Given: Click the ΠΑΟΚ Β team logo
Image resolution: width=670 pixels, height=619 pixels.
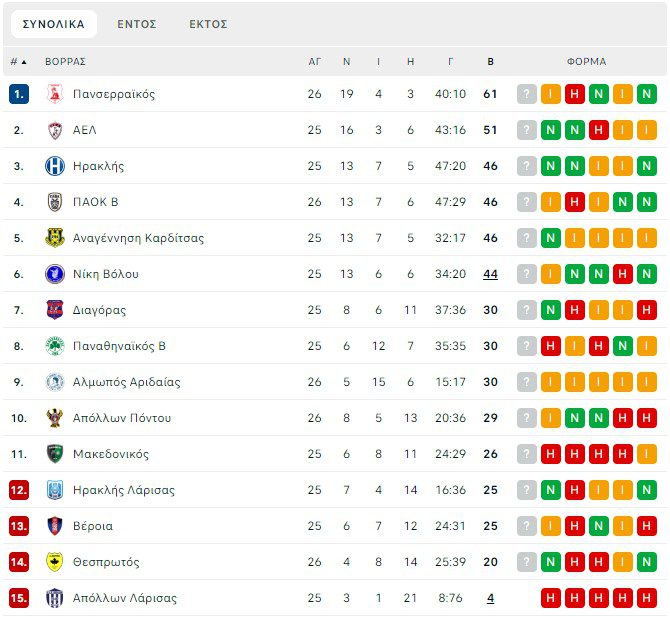Looking at the screenshot, I should [x=55, y=202].
